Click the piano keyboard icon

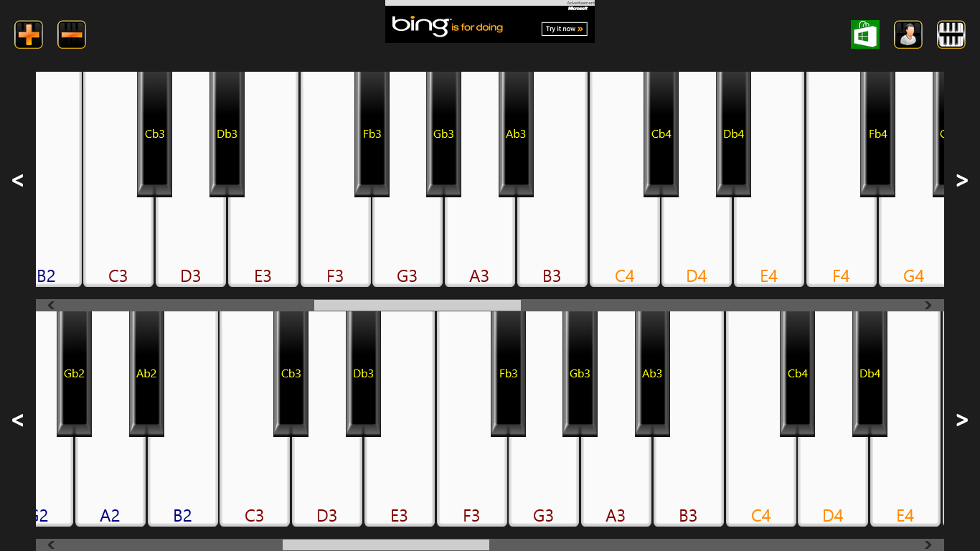[x=951, y=34]
